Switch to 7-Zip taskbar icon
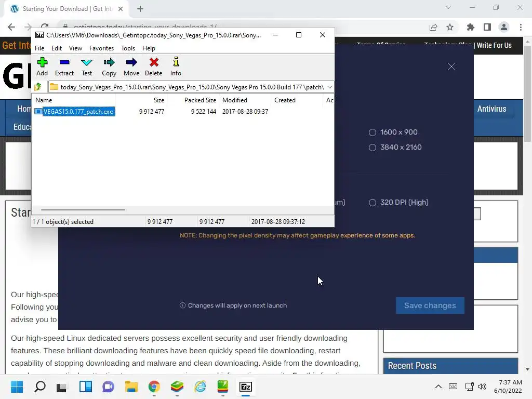 pos(246,387)
